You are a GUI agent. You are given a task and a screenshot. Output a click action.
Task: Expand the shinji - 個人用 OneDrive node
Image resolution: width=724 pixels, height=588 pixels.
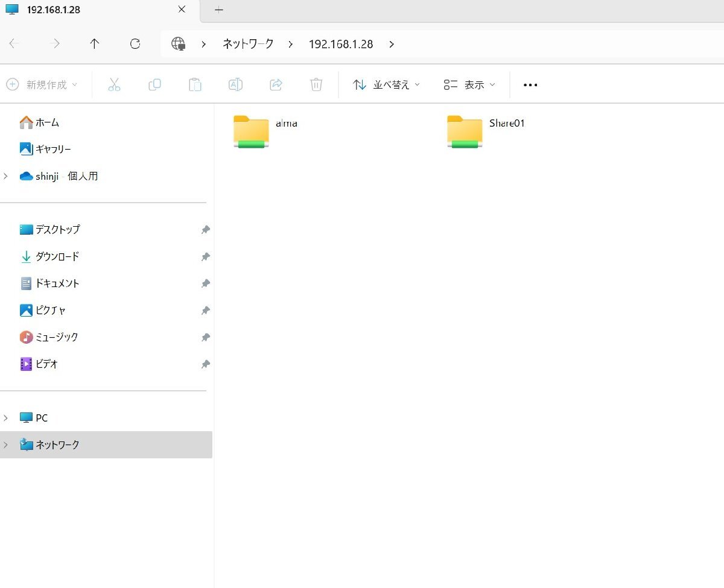[6, 176]
